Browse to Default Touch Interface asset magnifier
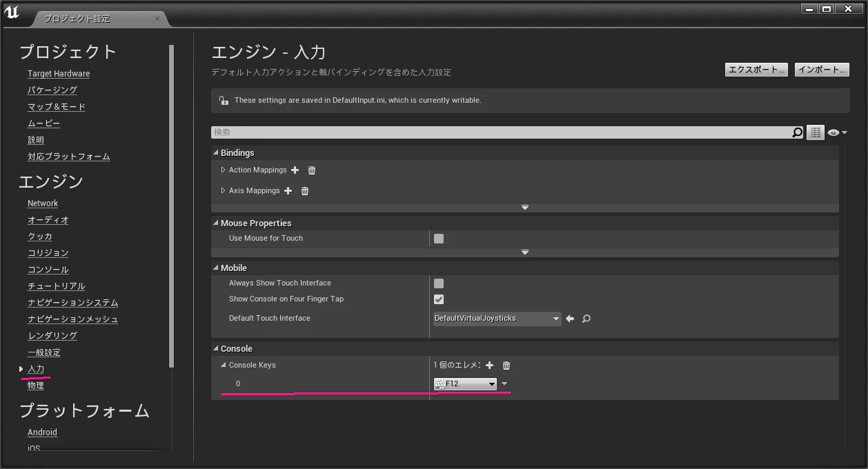 (586, 319)
